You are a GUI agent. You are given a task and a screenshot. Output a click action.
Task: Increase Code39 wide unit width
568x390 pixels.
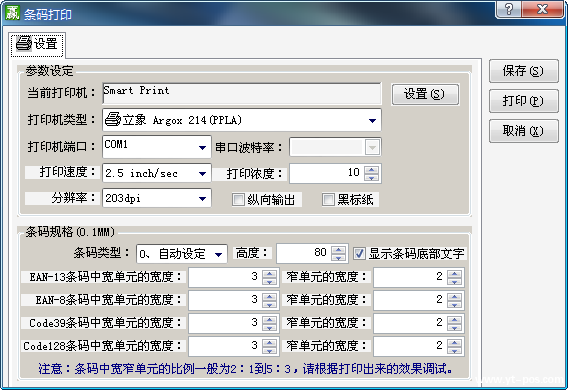coord(269,319)
